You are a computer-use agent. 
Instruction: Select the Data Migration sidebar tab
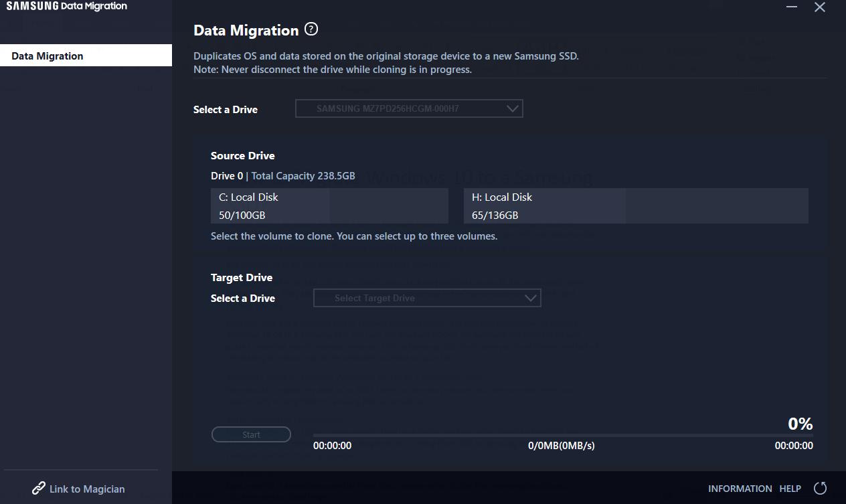click(x=86, y=56)
